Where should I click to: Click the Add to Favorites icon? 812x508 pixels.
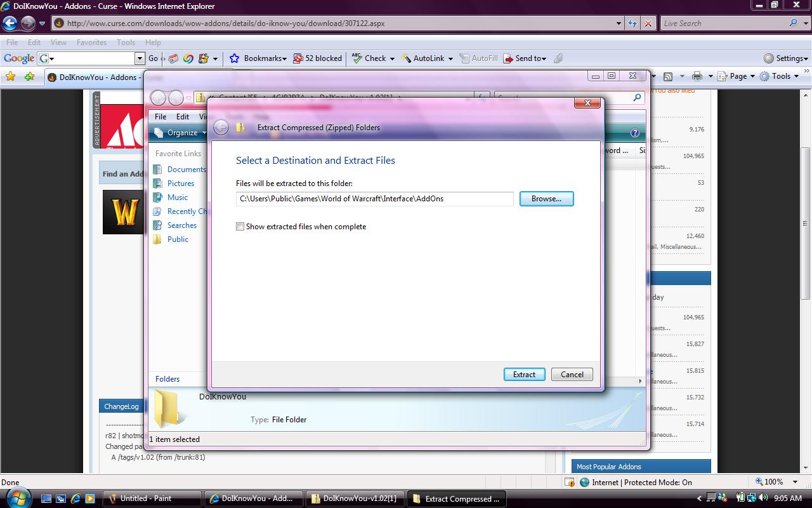click(29, 77)
